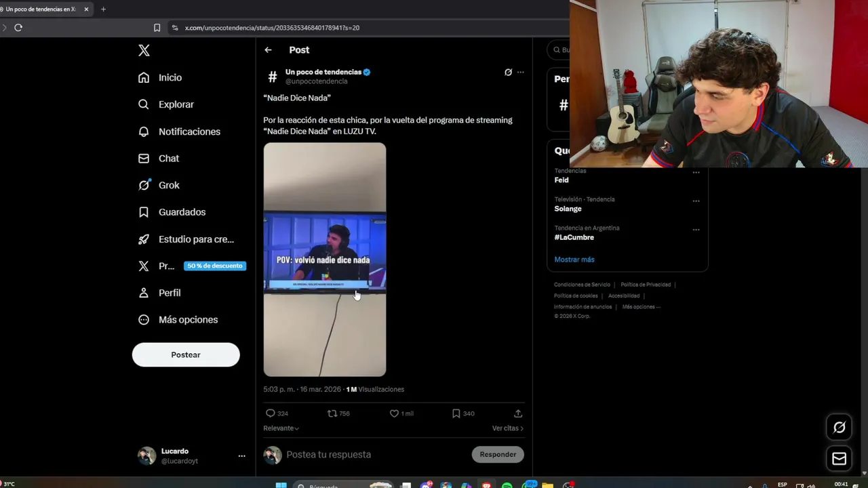The height and width of the screenshot is (488, 868).
Task: Expand Más opciones menu
Action: pos(178,319)
